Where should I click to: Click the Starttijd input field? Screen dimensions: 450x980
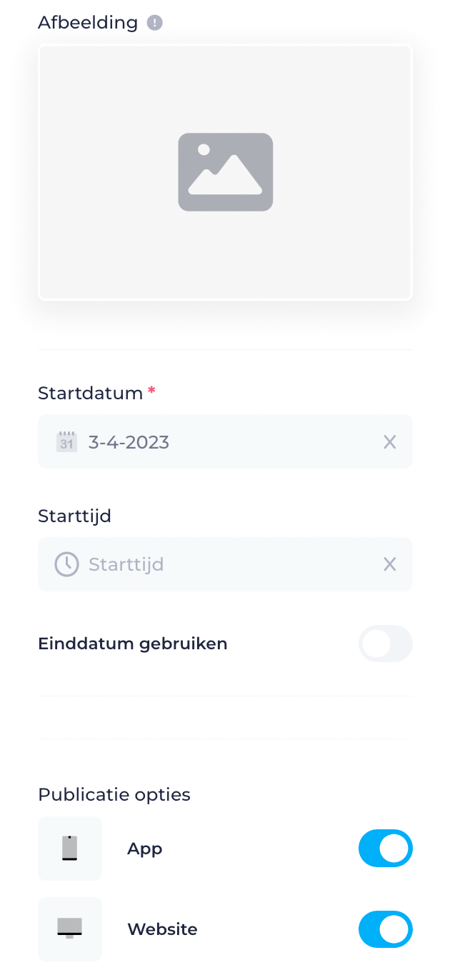pos(214,564)
